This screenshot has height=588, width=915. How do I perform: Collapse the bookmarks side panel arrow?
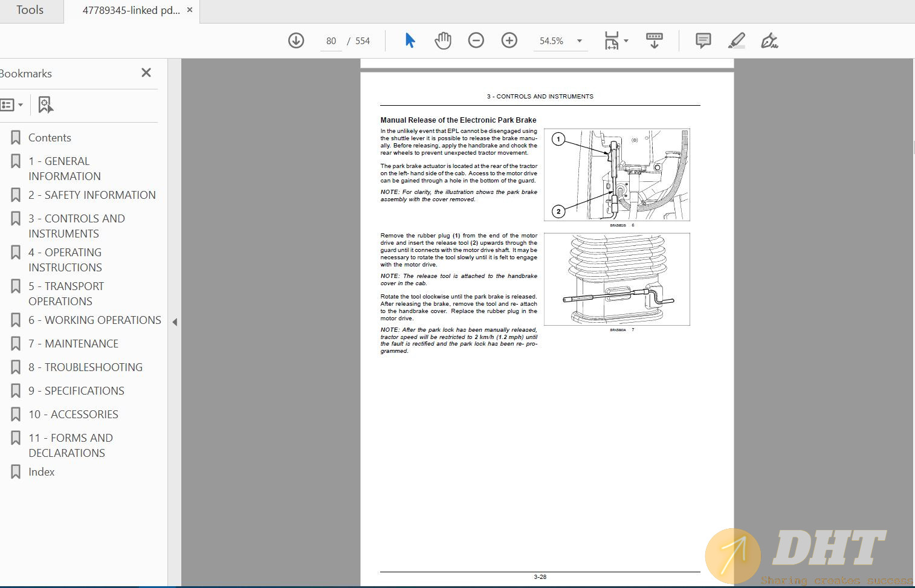[175, 322]
